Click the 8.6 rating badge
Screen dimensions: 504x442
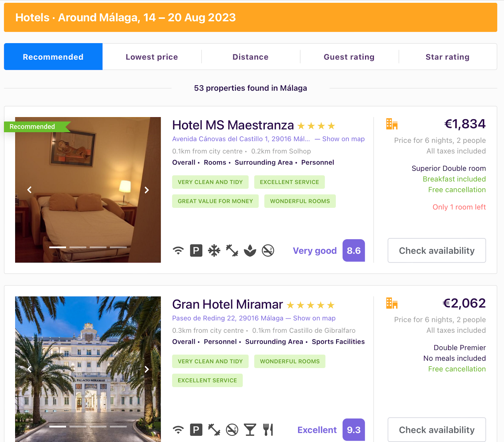354,251
